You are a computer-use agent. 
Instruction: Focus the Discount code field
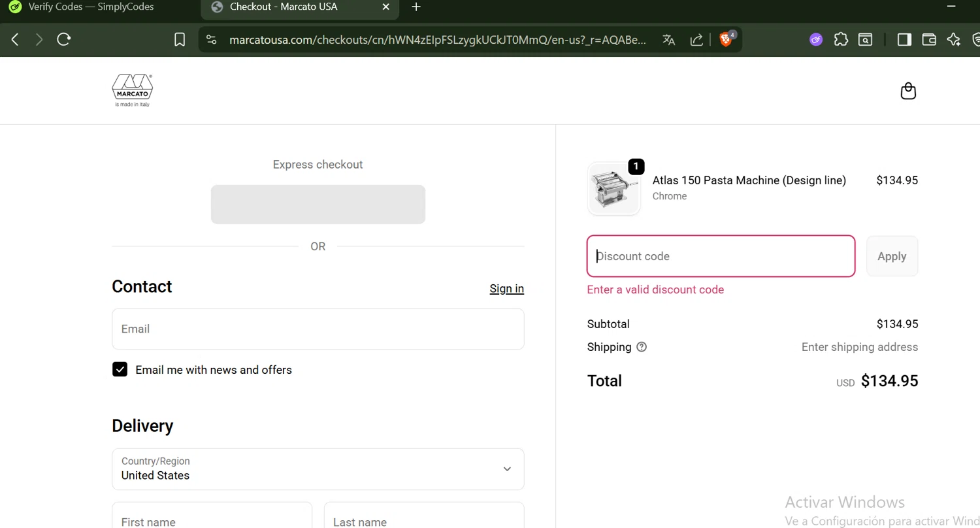pos(721,256)
